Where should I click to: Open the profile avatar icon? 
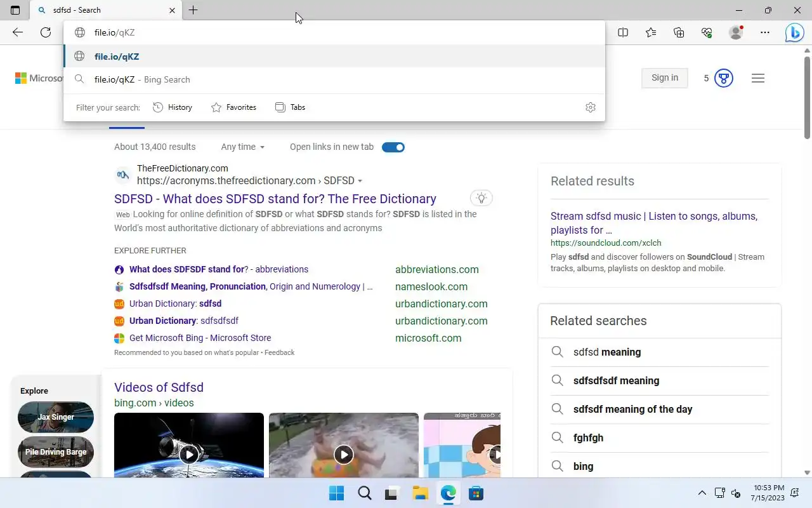click(x=736, y=32)
